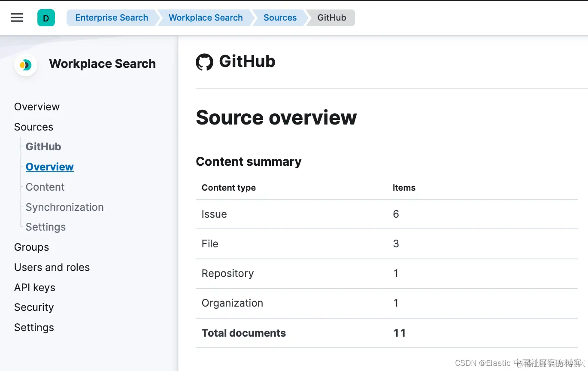This screenshot has width=588, height=371.
Task: Select the GitHub breadcrumb item
Action: (x=332, y=18)
